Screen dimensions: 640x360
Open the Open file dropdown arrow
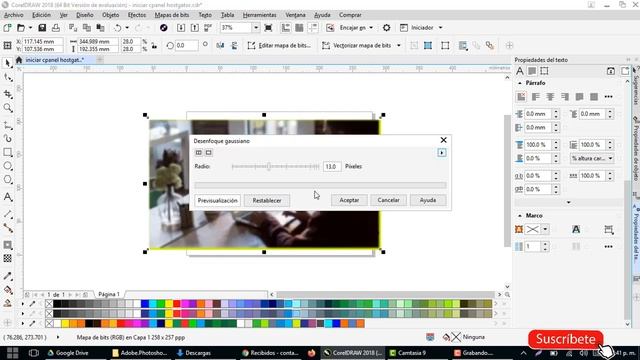(x=30, y=28)
